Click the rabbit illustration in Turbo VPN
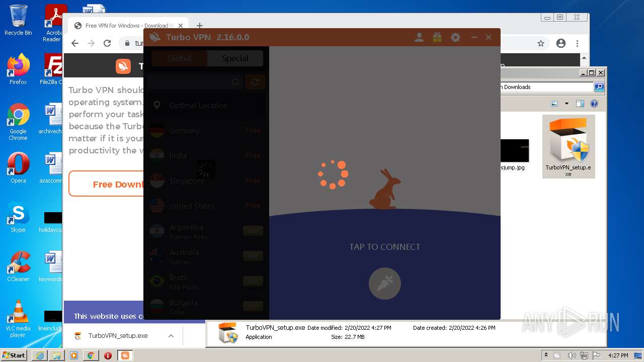 pyautogui.click(x=385, y=189)
